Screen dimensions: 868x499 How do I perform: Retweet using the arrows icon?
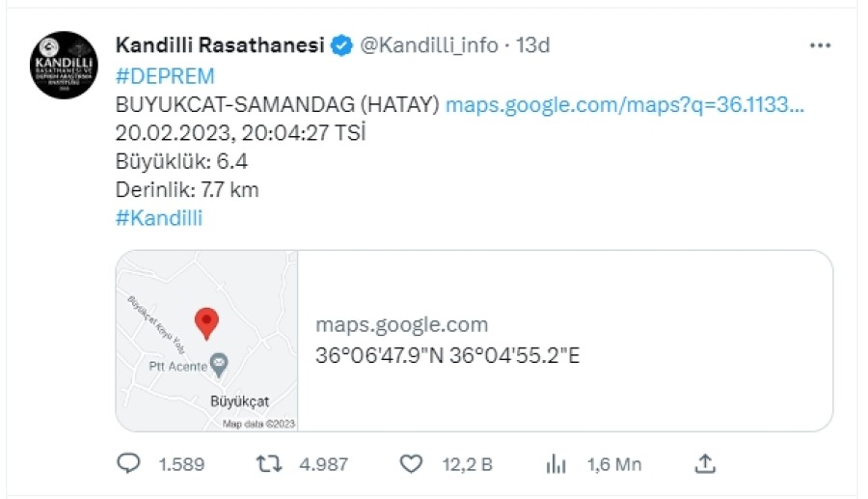[x=269, y=464]
